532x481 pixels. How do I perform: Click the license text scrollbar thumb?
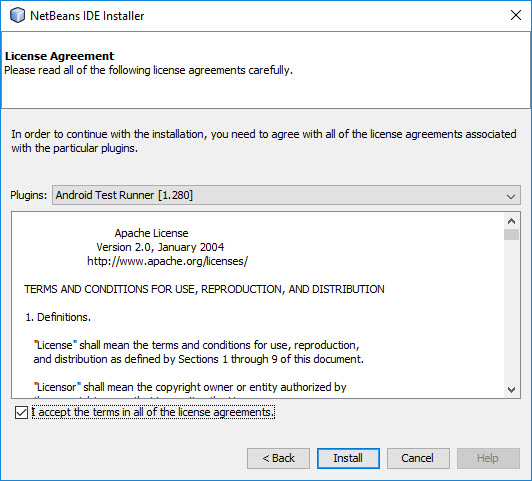(511, 234)
